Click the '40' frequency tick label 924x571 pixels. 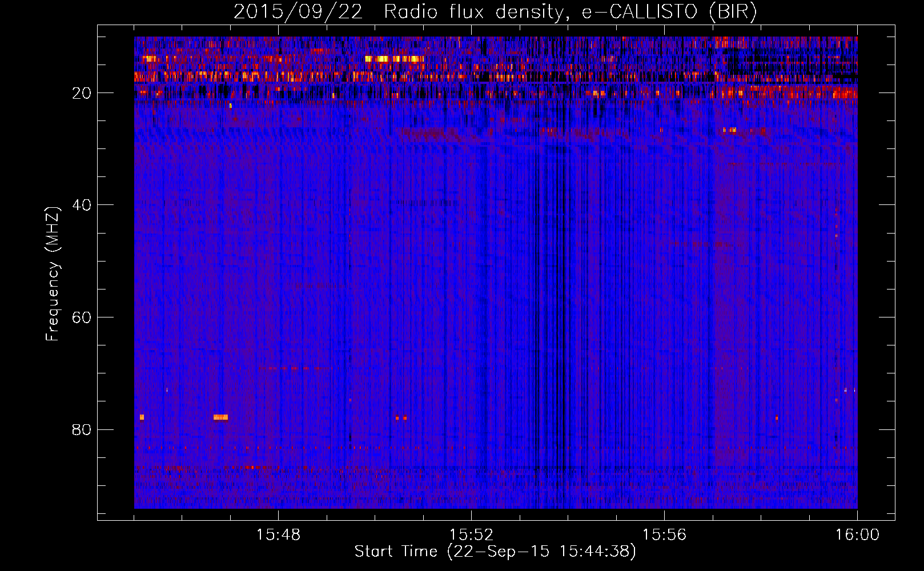point(82,205)
